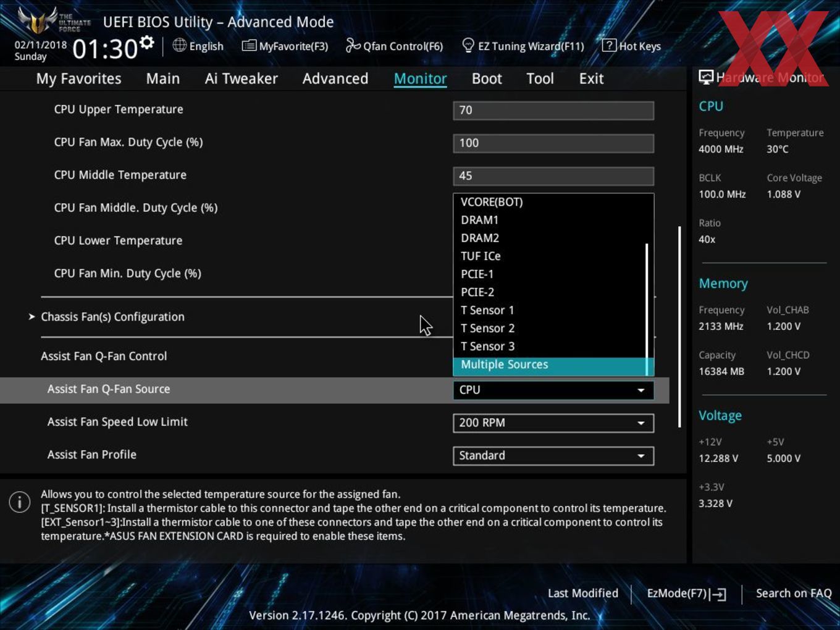The image size is (840, 630).
Task: Open Search on FAQ
Action: [794, 594]
